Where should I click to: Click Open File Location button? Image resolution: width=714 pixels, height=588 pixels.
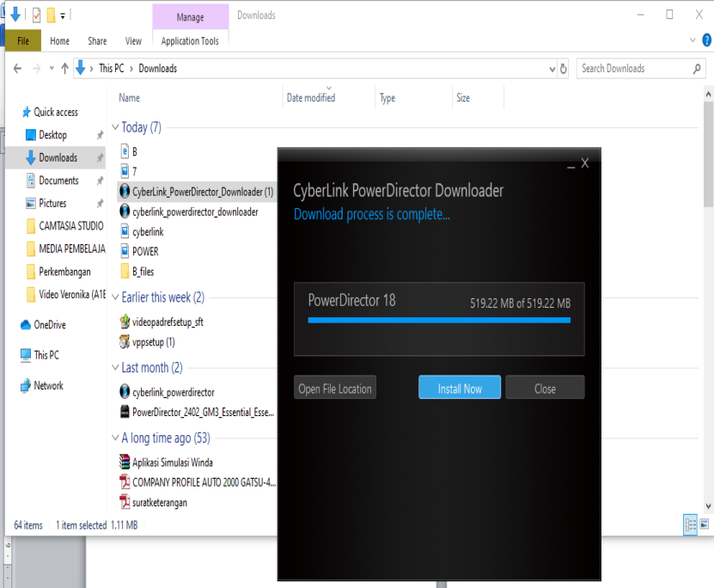click(335, 388)
